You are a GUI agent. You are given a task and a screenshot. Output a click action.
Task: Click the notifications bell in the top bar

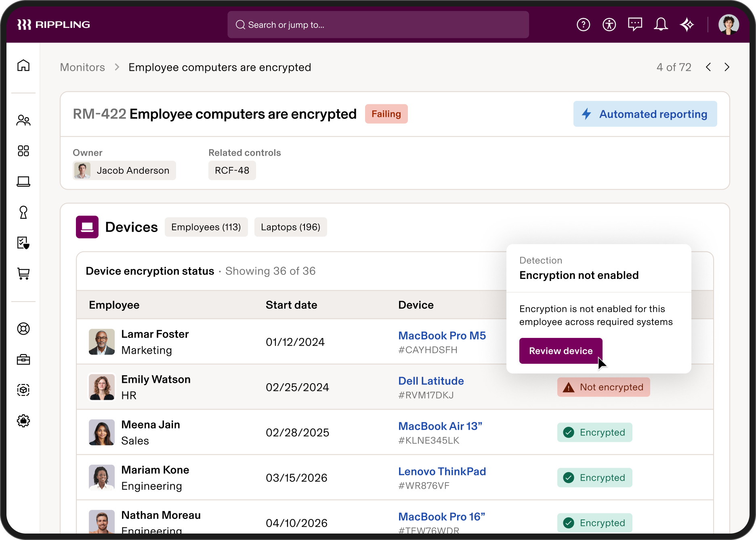click(661, 24)
